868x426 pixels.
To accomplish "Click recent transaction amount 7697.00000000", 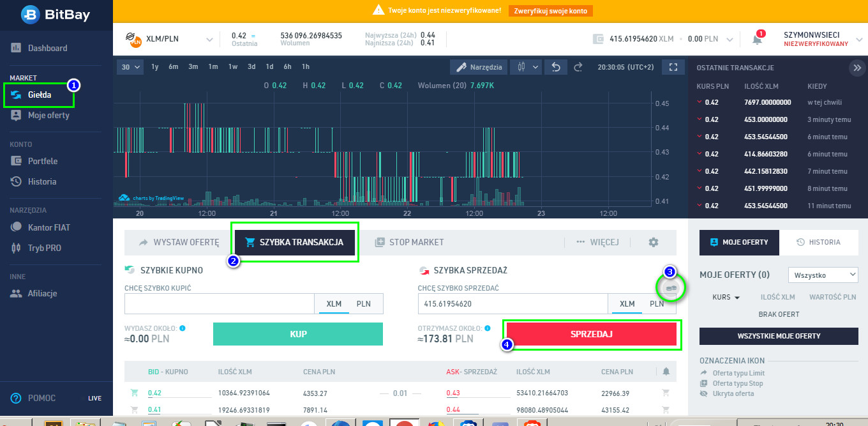I will [768, 102].
